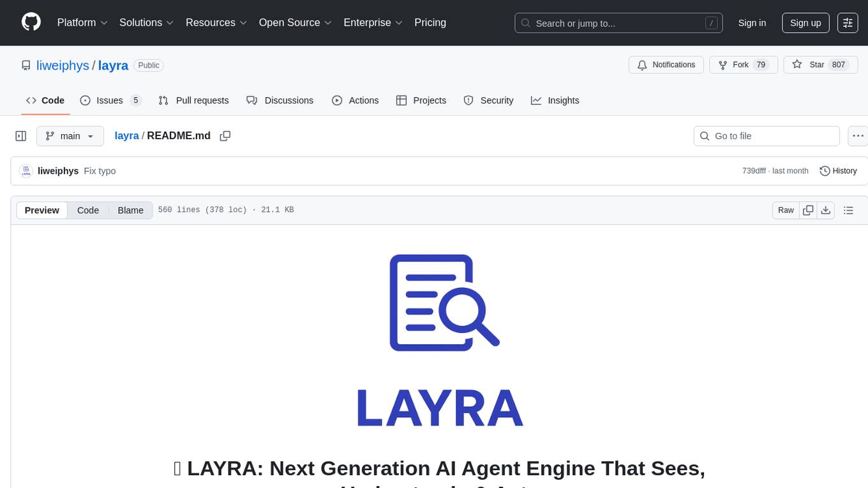
Task: Open the more file actions menu
Action: 858,136
